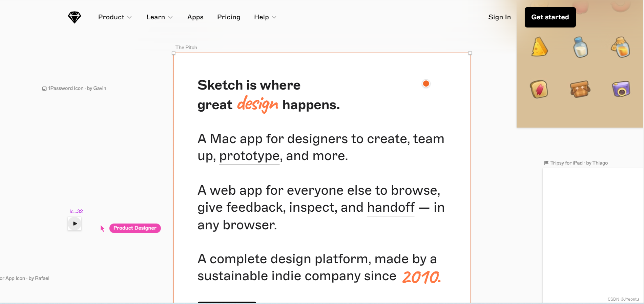Image resolution: width=644 pixels, height=304 pixels.
Task: Expand the Product dropdown menu
Action: [115, 17]
